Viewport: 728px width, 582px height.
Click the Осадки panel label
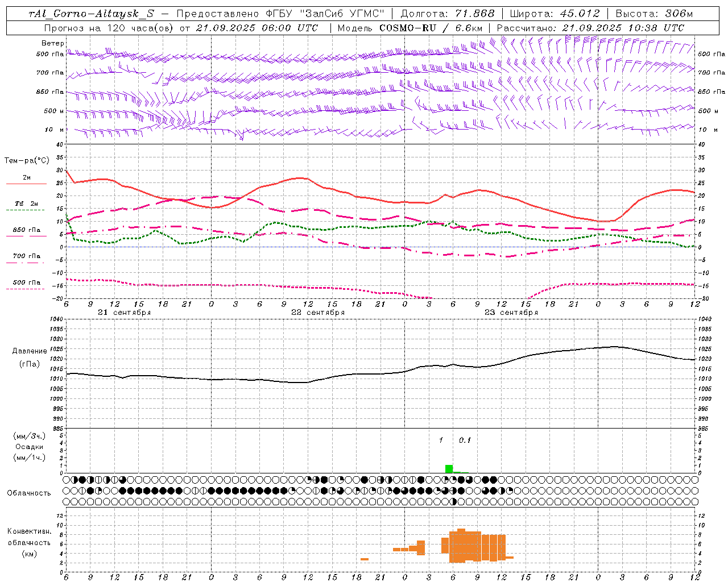(30, 447)
